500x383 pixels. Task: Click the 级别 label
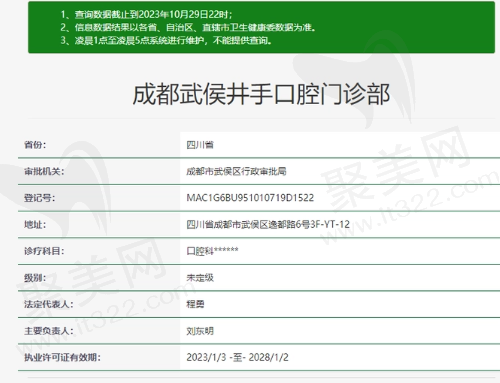tap(35, 278)
